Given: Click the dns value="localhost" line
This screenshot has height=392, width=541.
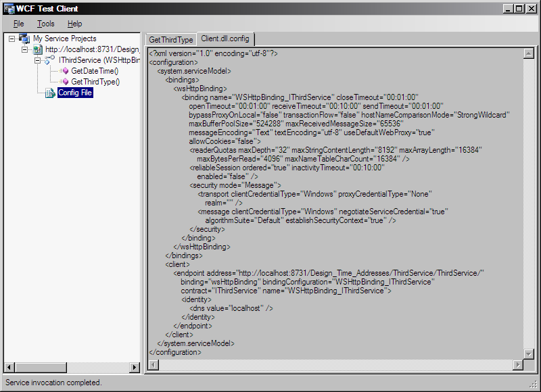Looking at the screenshot, I should [x=231, y=308].
